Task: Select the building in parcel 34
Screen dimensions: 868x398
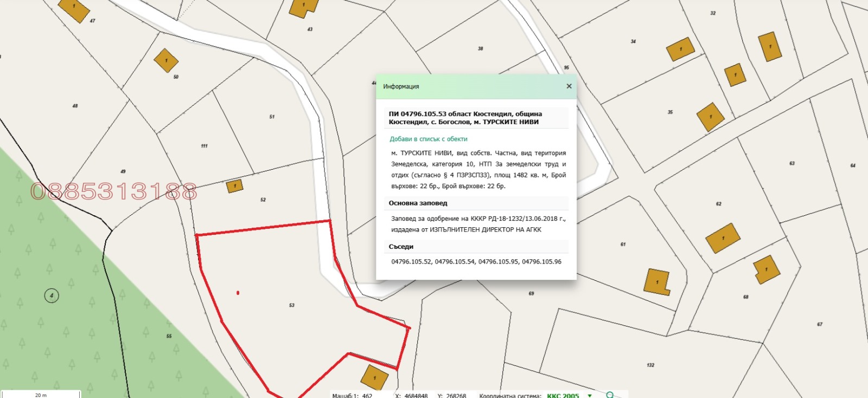Action: [x=680, y=49]
